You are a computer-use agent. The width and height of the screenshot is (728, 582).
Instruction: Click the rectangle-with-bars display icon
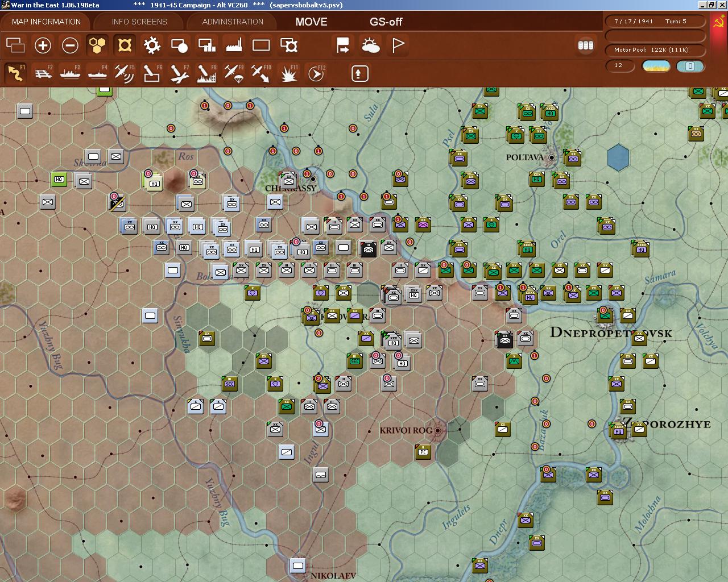coord(206,45)
